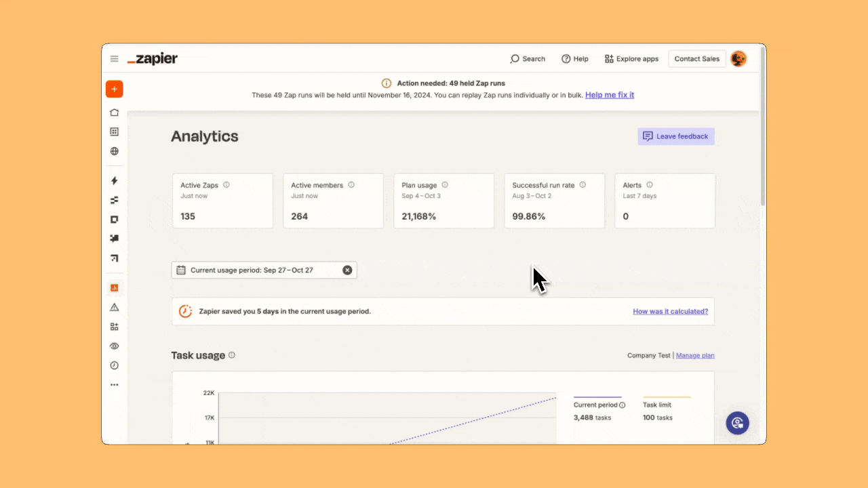Open Explore apps

[x=631, y=59]
